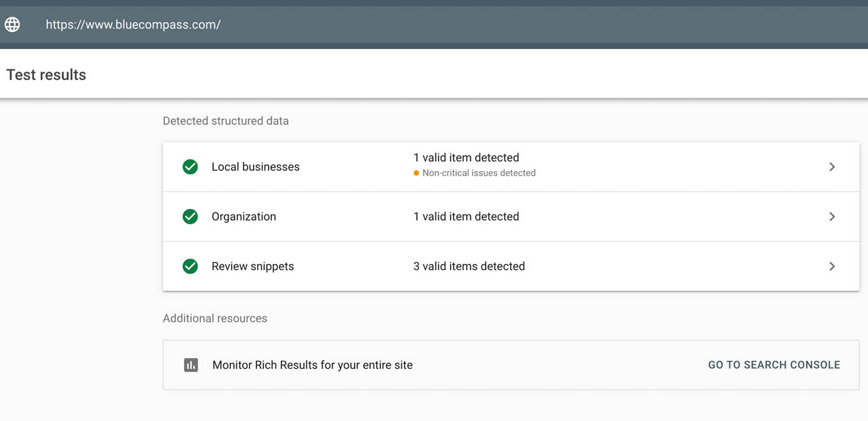Expand the Review snippets row chevron
The height and width of the screenshot is (421, 868).
pyautogui.click(x=832, y=266)
